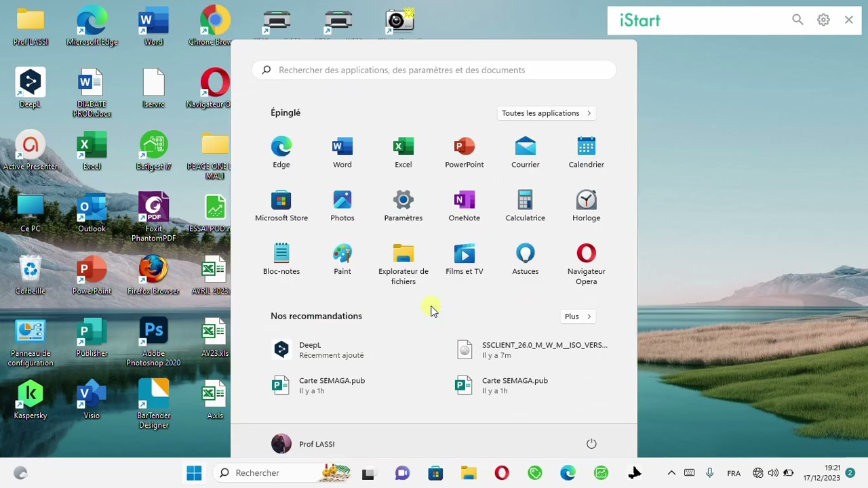Select the Active Presenter desktop shortcut
The image size is (868, 488).
pos(31,150)
